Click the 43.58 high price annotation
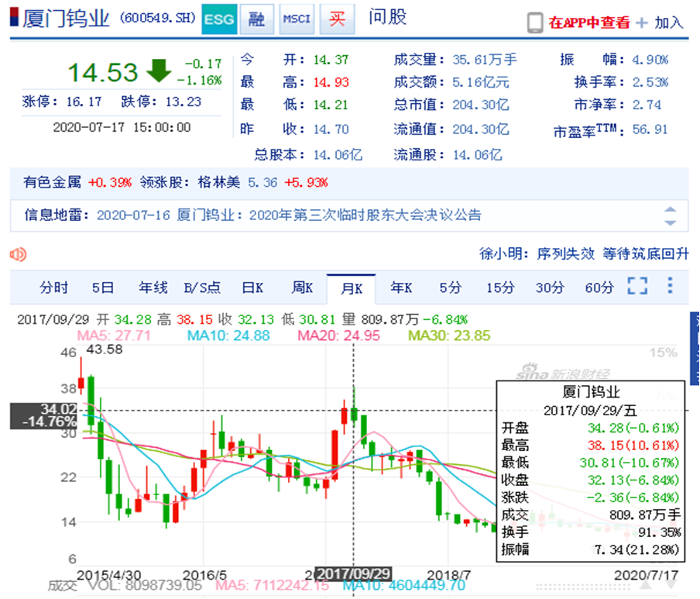The height and width of the screenshot is (599, 700). [x=105, y=349]
